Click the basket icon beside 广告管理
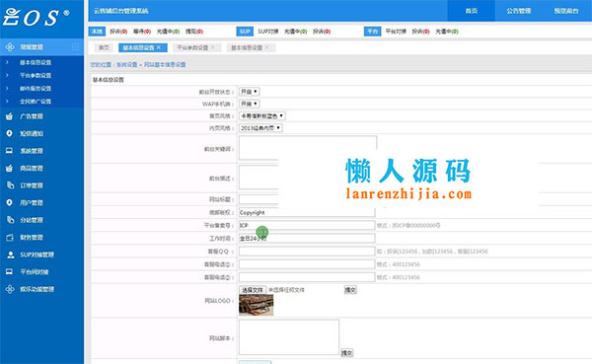Screen dimensions: 592x364 [x=10, y=116]
